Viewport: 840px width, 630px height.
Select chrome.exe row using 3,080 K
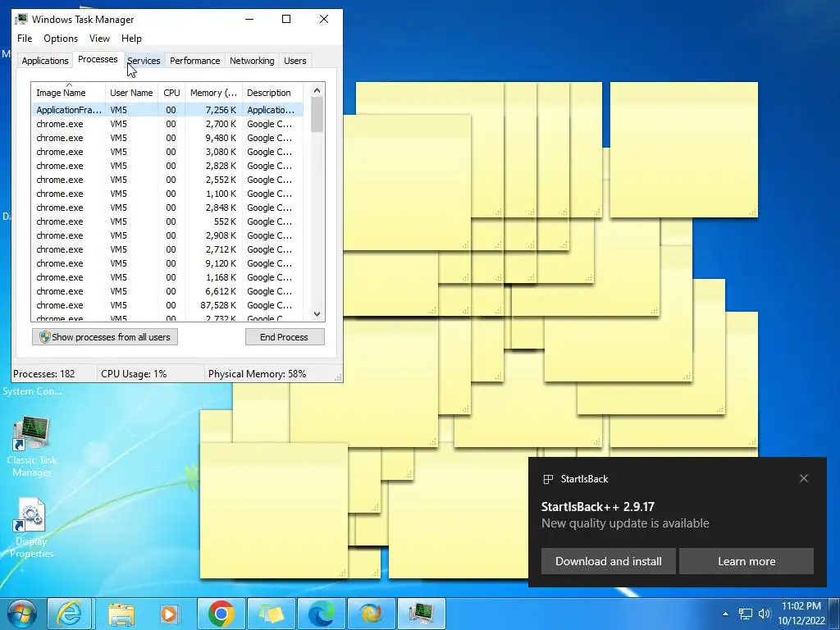pyautogui.click(x=167, y=152)
